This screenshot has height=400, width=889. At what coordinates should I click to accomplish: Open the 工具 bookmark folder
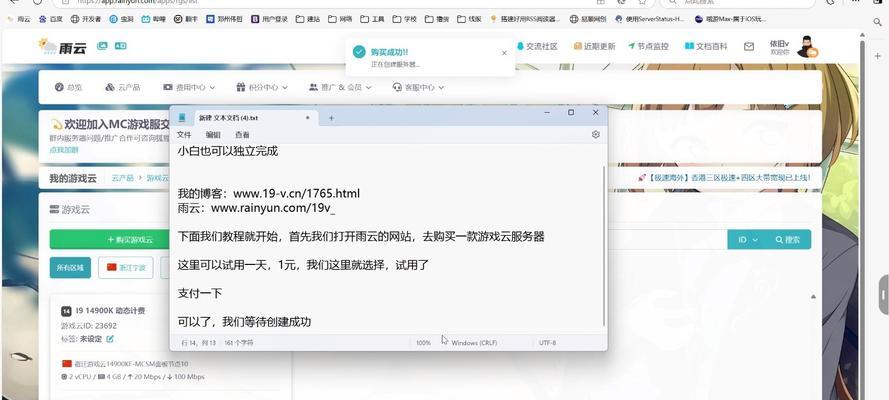pos(372,19)
